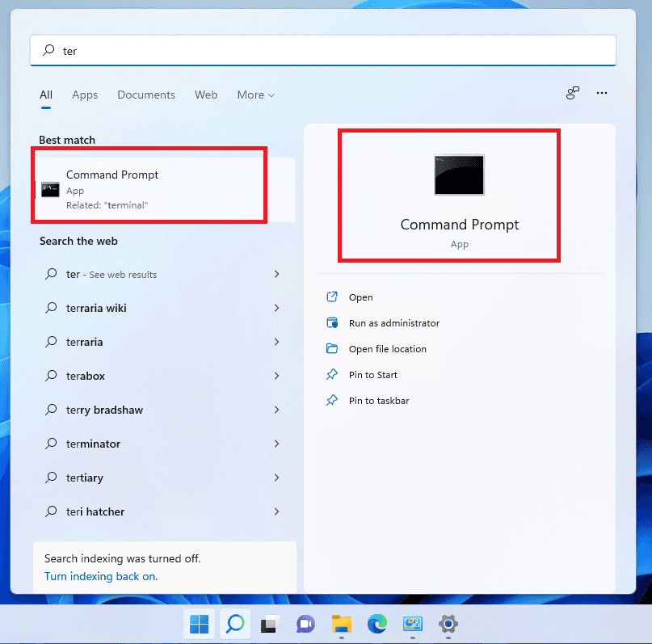
Task: Click magnifier icon beside 'terraria wiki'
Action: tap(51, 308)
